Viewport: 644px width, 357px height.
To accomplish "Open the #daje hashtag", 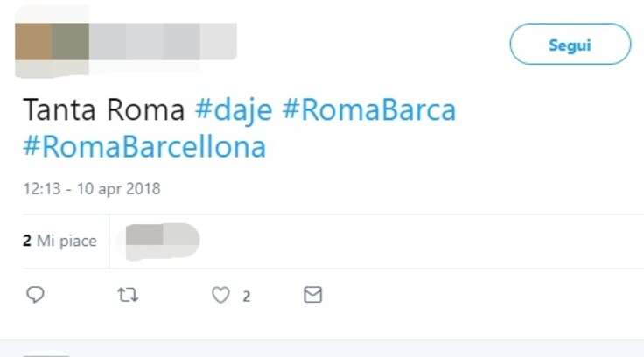I will point(234,110).
